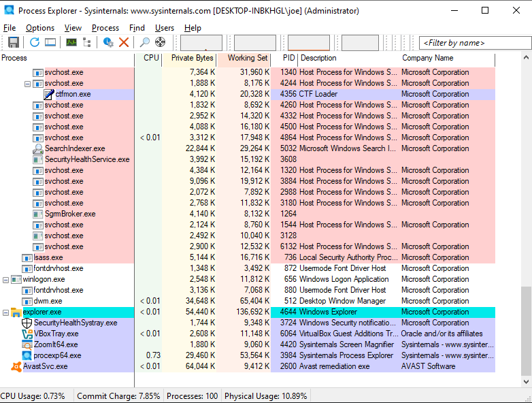Click the fourth toolbar mini graph
Image resolution: width=532 pixels, height=403 pixels.
point(360,43)
